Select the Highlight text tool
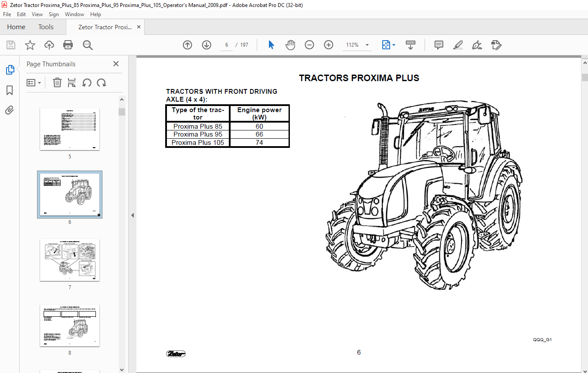The image size is (588, 373). (x=458, y=45)
